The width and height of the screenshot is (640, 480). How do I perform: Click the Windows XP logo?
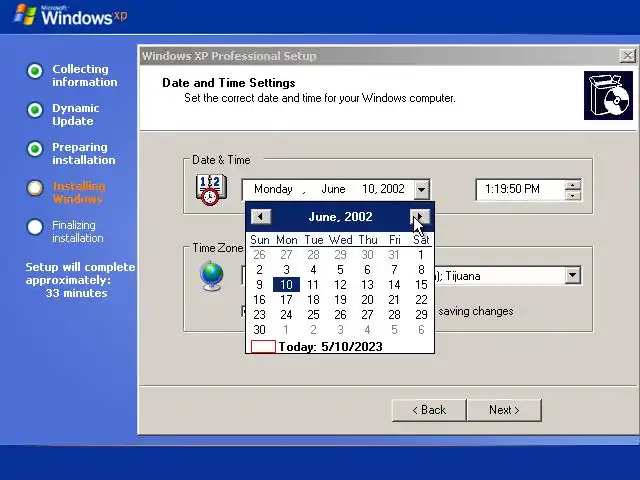[x=70, y=15]
